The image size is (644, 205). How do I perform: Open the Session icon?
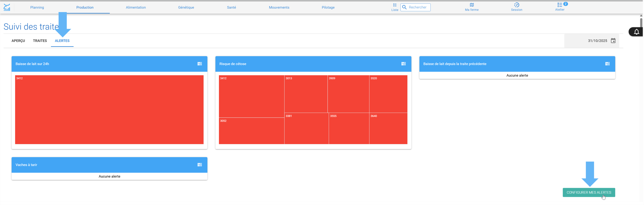point(517,7)
